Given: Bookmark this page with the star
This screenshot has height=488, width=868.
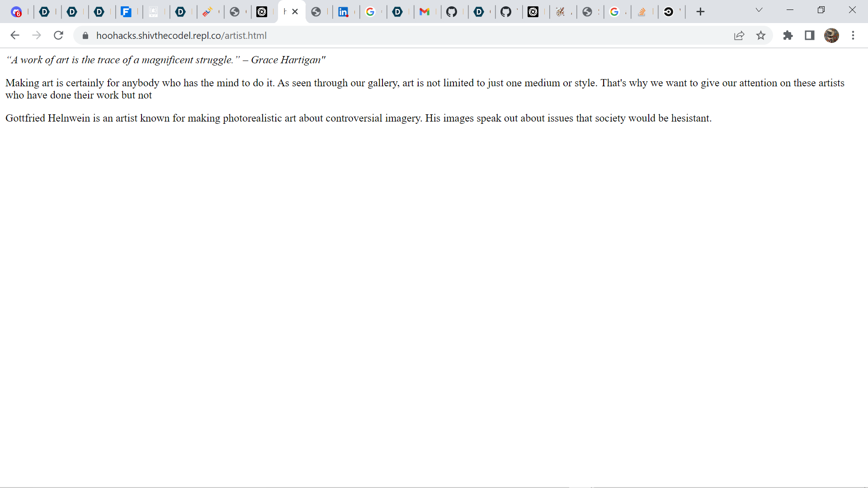Looking at the screenshot, I should pyautogui.click(x=761, y=35).
